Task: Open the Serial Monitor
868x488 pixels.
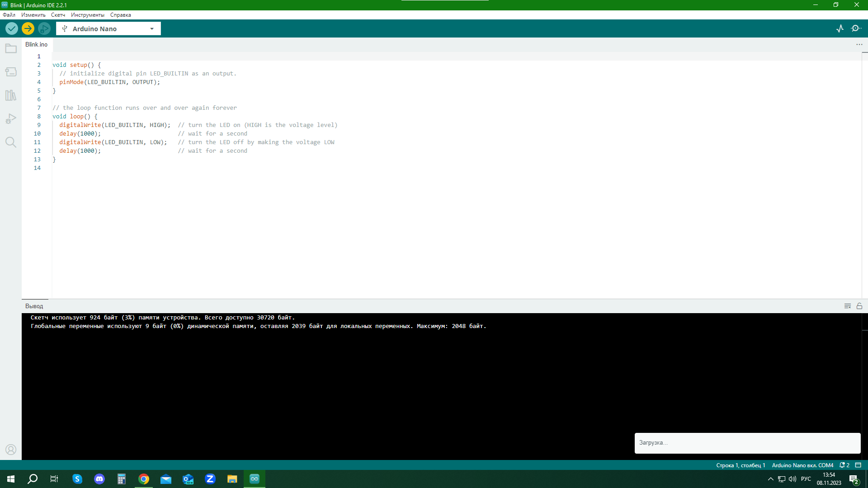Action: (856, 28)
